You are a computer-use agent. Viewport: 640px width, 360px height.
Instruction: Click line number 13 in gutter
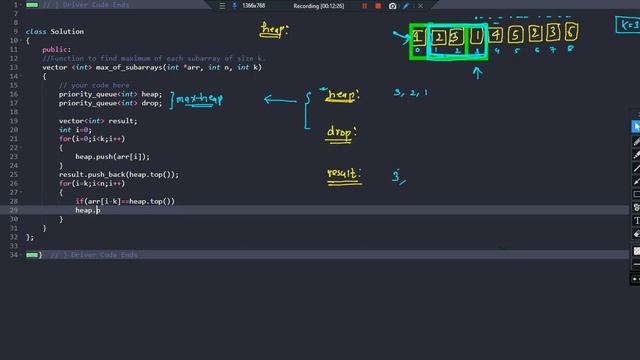(x=14, y=67)
